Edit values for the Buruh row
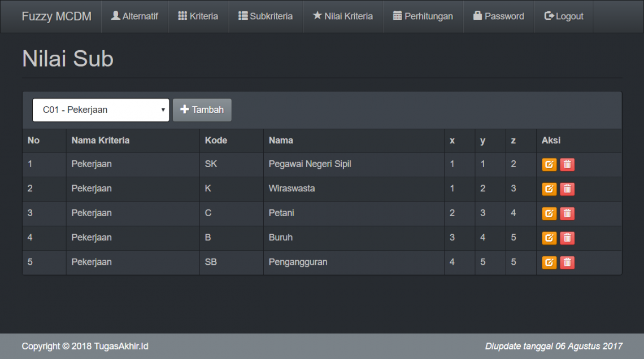 pos(549,238)
